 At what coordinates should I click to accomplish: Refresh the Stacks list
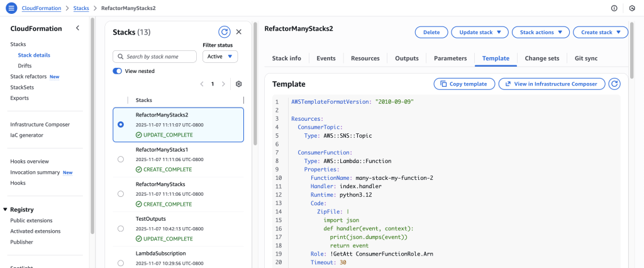pyautogui.click(x=224, y=32)
